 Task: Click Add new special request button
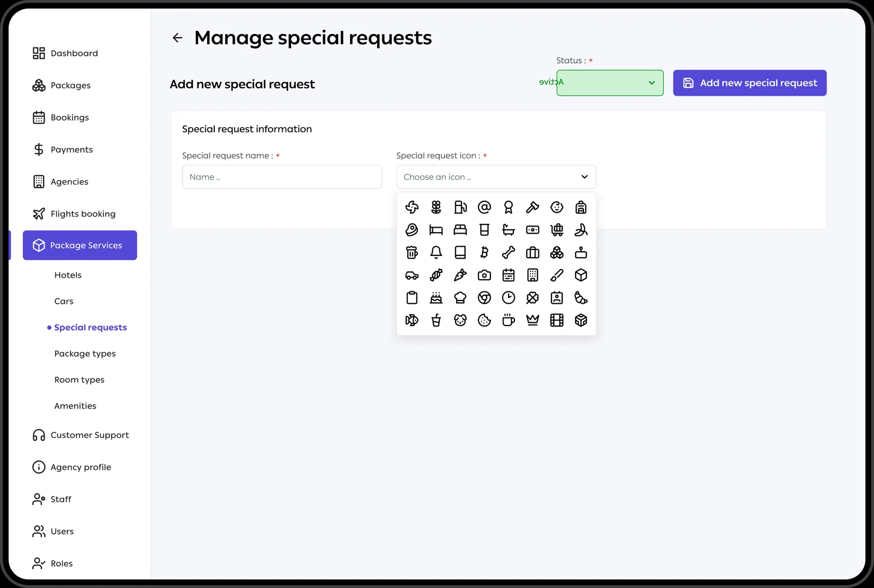(749, 83)
